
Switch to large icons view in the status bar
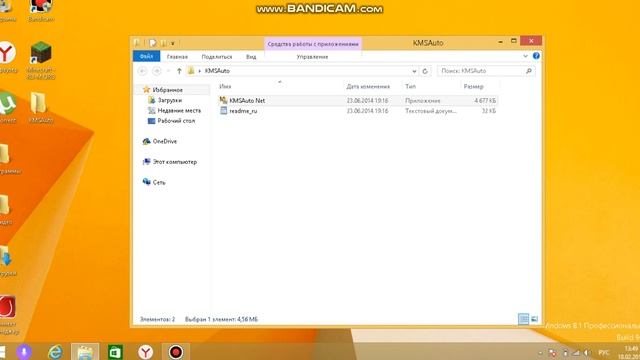534,319
